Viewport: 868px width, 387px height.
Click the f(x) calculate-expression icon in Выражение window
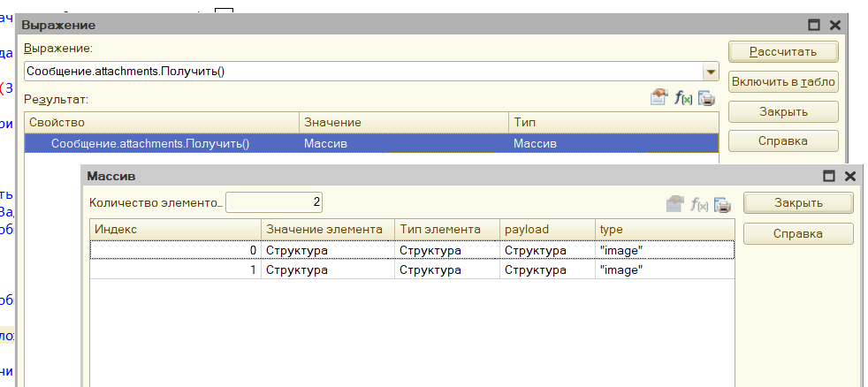point(682,98)
